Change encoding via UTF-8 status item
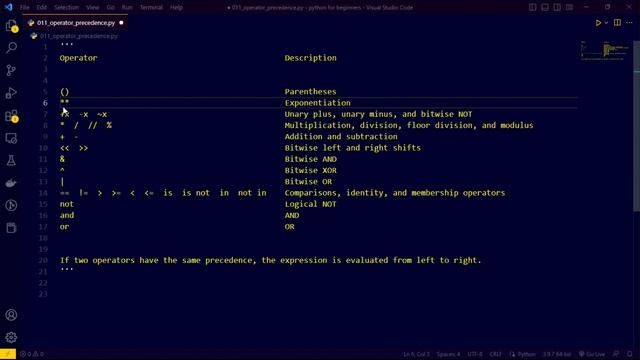The height and width of the screenshot is (360, 640). 475,354
